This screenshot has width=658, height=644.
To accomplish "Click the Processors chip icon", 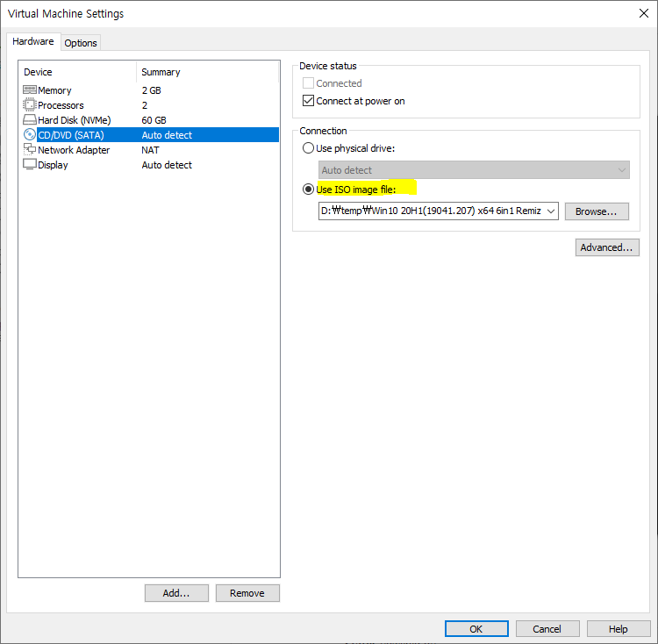I will (29, 104).
